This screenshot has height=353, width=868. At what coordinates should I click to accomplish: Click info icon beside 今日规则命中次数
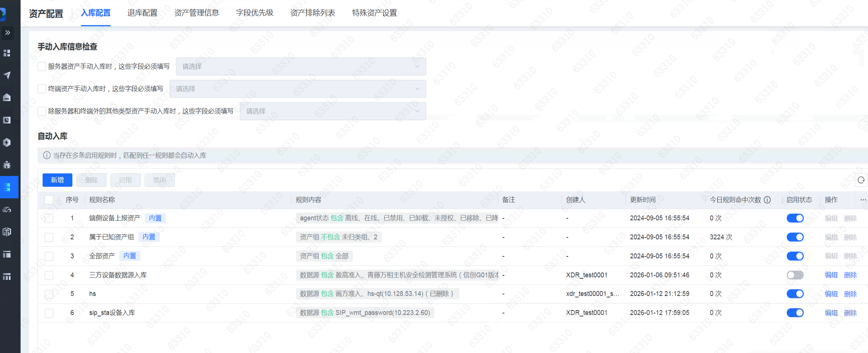(767, 200)
